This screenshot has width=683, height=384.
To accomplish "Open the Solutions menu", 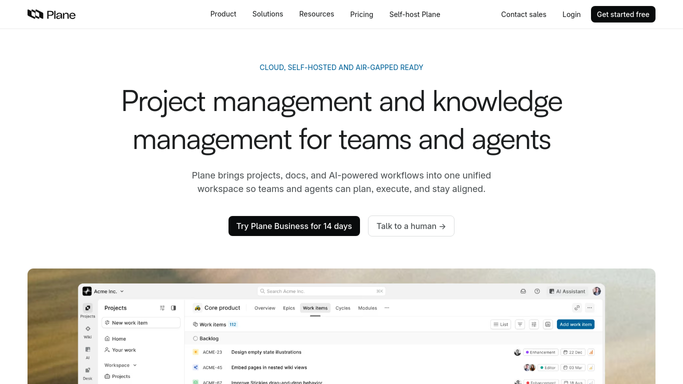I will 267,14.
